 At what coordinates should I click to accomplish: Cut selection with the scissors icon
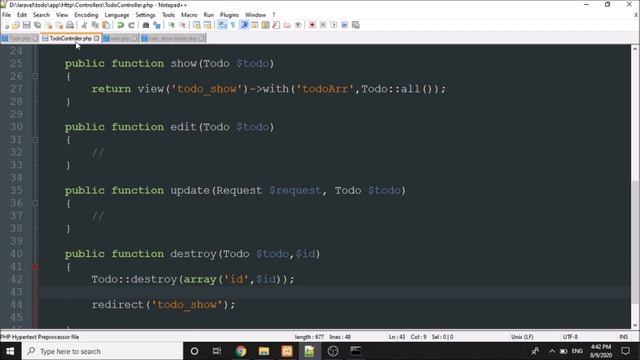[84, 25]
